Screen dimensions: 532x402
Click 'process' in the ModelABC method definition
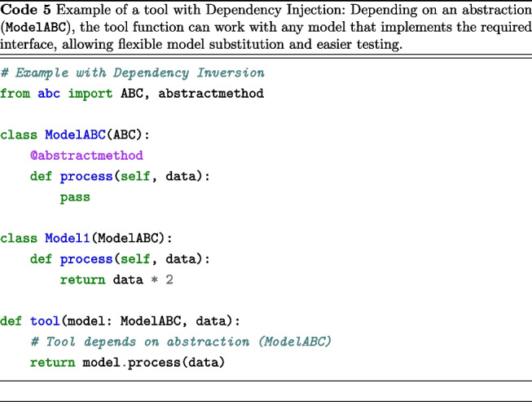tap(86, 177)
